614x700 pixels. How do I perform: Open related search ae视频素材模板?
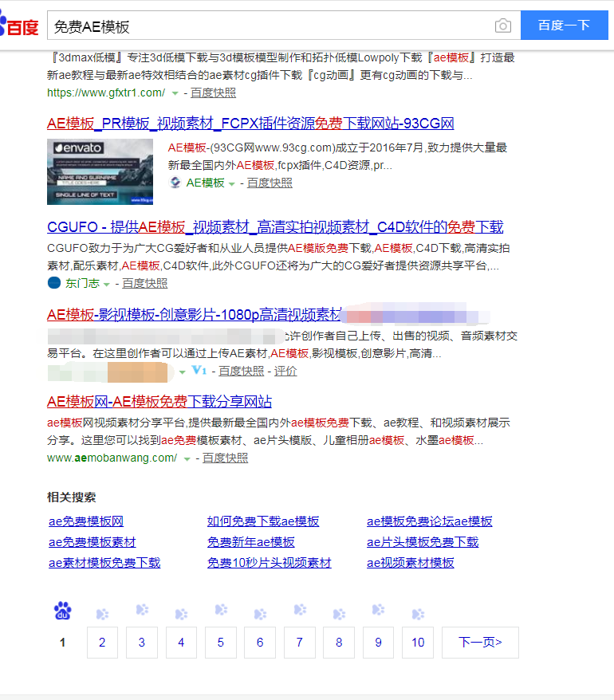coord(411,563)
